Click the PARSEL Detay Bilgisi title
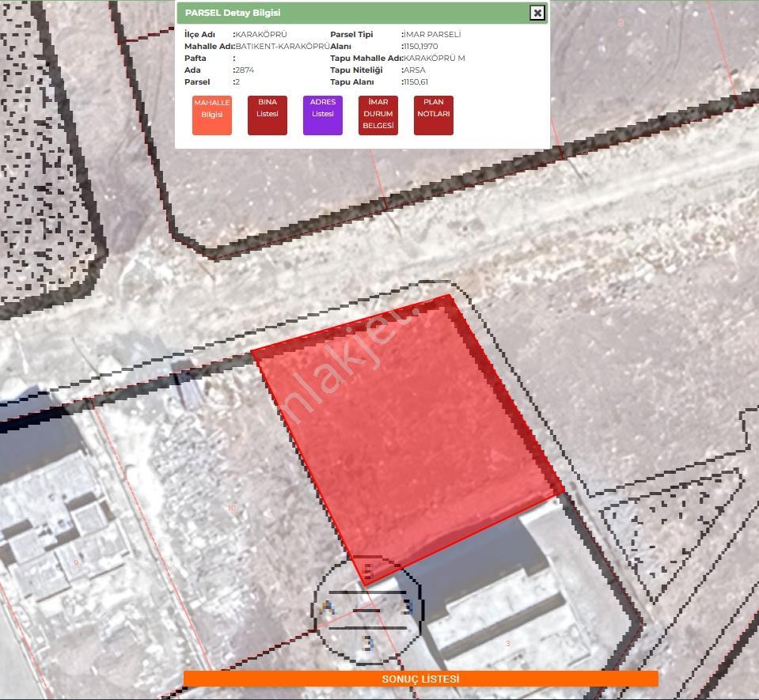This screenshot has height=700, width=759. (233, 13)
